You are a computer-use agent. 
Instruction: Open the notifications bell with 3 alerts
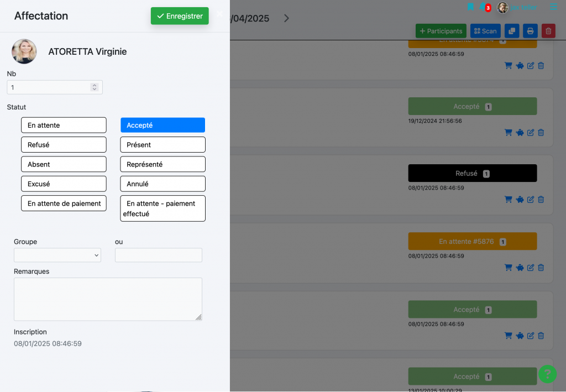point(484,7)
